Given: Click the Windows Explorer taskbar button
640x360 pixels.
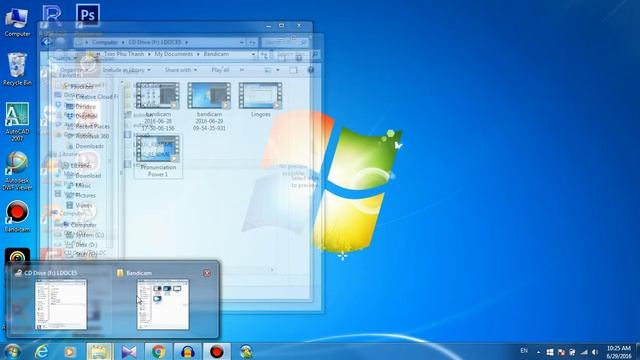Looking at the screenshot, I should (x=99, y=351).
